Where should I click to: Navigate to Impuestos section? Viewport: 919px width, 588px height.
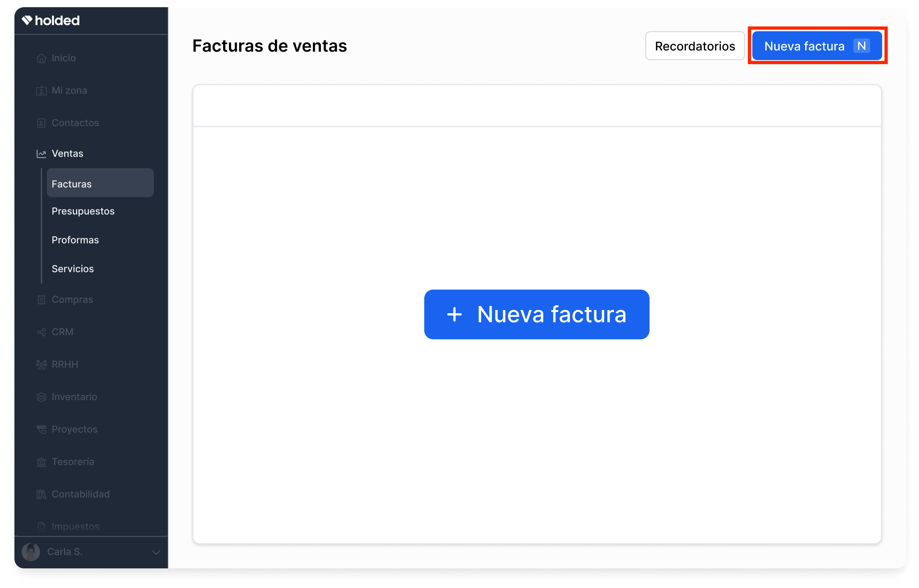point(76,526)
